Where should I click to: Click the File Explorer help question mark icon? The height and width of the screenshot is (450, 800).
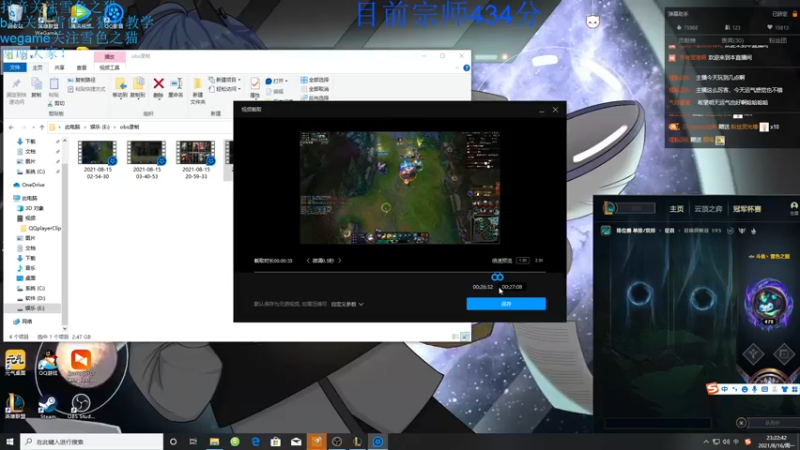(x=466, y=68)
